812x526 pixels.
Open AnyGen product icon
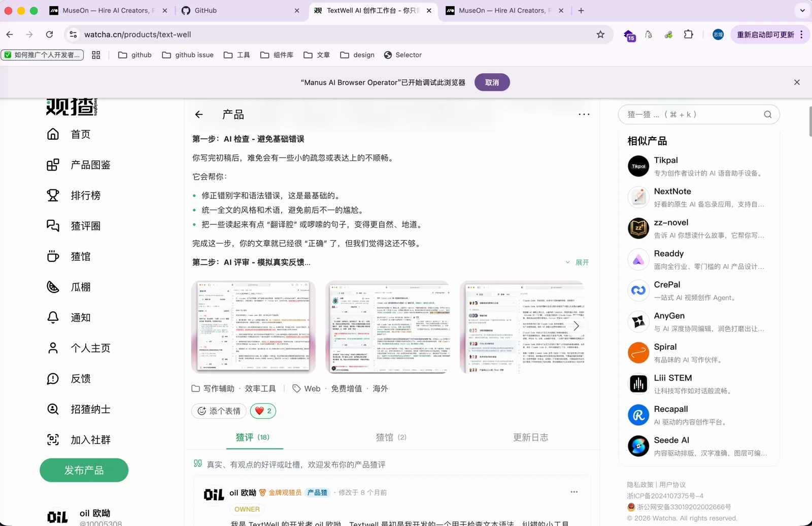click(x=638, y=321)
